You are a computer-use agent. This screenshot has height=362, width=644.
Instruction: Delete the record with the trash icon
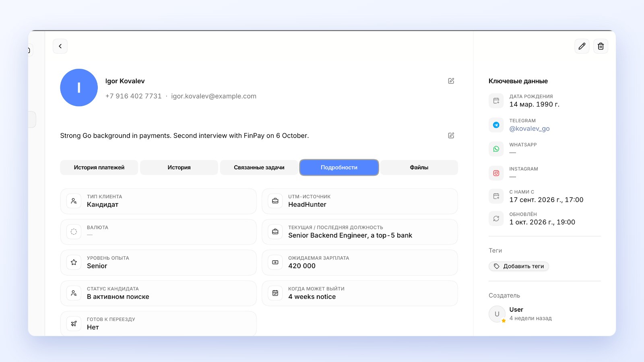[x=601, y=46]
